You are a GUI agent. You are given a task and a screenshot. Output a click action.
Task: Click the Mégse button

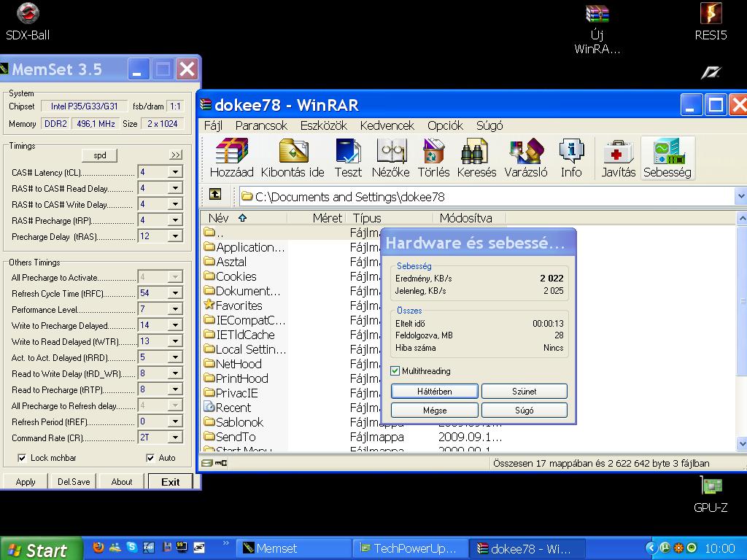[435, 410]
